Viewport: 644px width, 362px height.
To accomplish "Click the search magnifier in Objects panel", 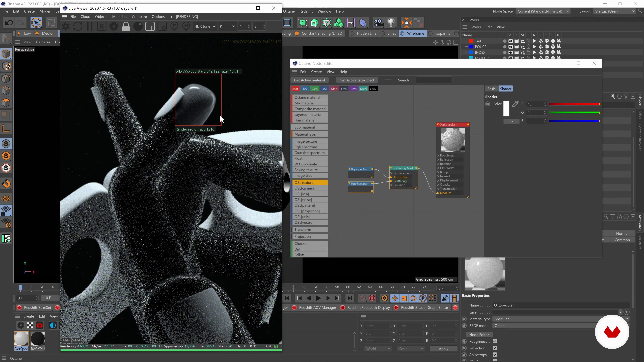I will 612,96.
